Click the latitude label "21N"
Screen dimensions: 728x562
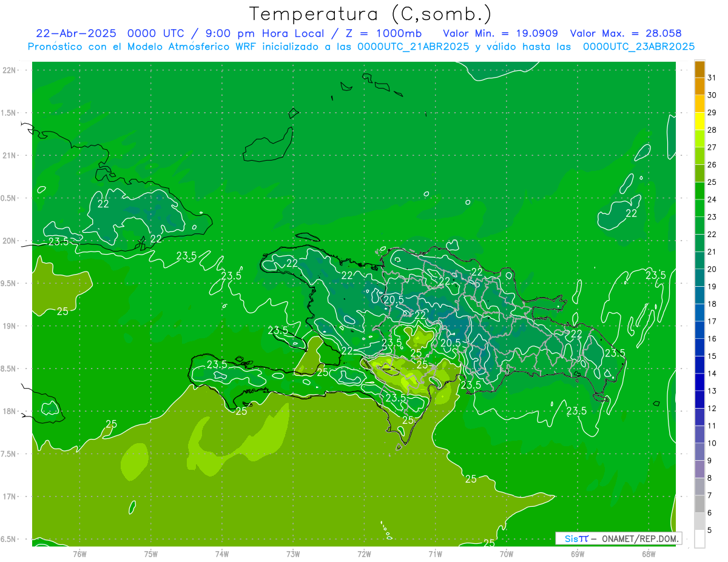coord(10,156)
